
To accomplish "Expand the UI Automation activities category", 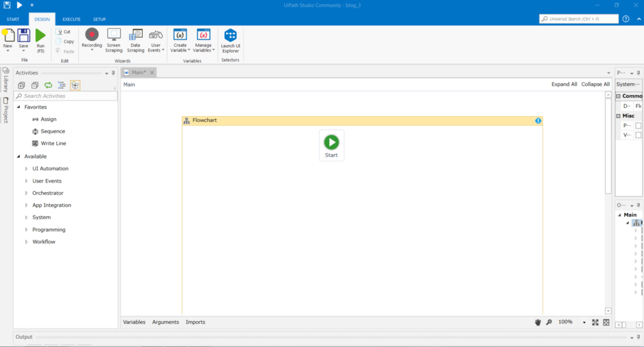I will click(x=27, y=169).
